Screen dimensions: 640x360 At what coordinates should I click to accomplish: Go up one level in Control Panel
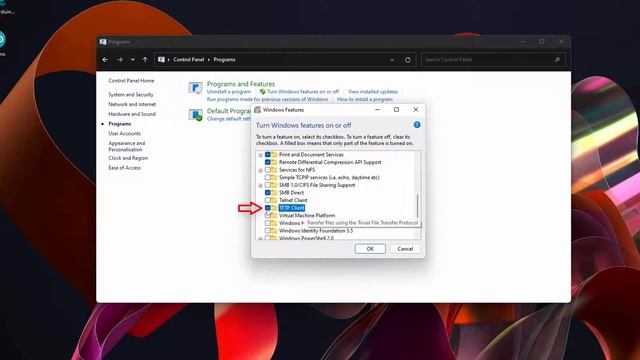[x=145, y=60]
